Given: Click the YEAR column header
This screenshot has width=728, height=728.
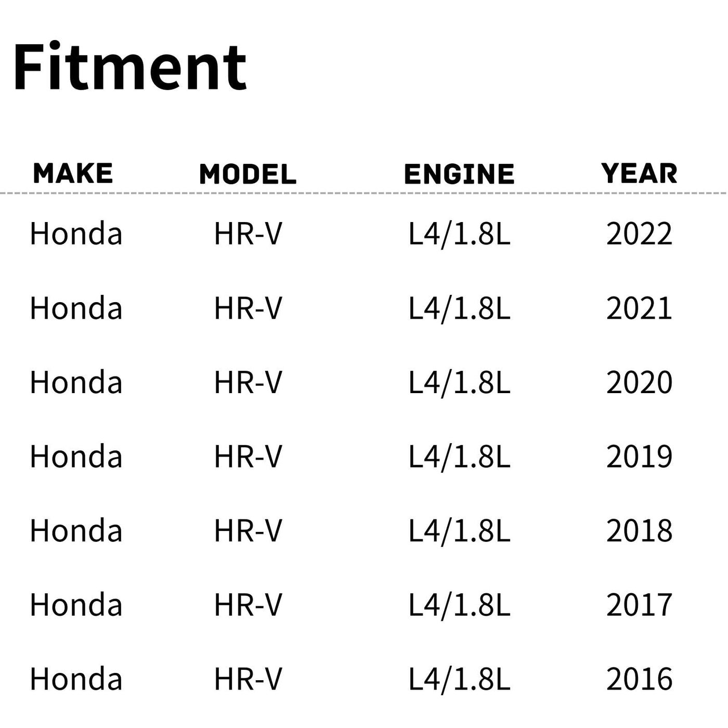Looking at the screenshot, I should coord(639,173).
